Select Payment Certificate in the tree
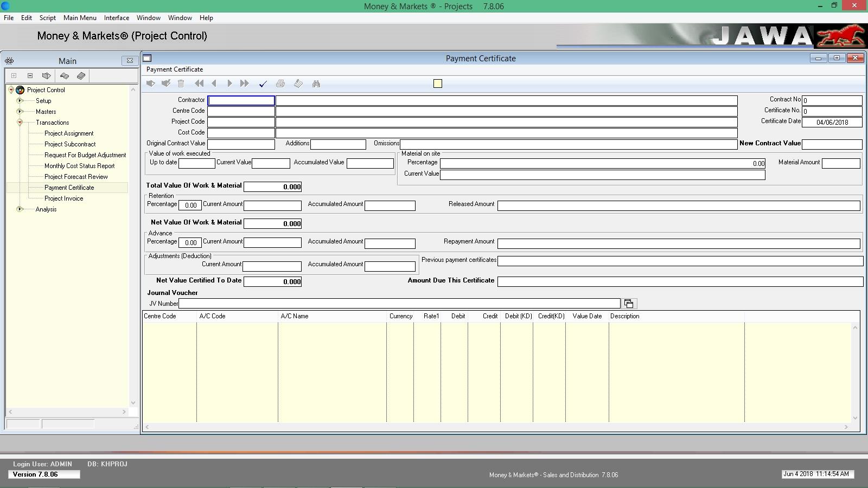This screenshot has width=868, height=488. pos(69,188)
